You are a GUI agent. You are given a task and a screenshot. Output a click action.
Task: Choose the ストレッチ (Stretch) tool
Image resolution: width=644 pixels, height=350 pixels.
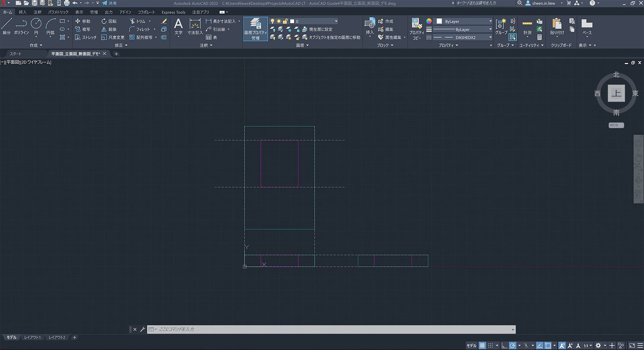click(86, 37)
